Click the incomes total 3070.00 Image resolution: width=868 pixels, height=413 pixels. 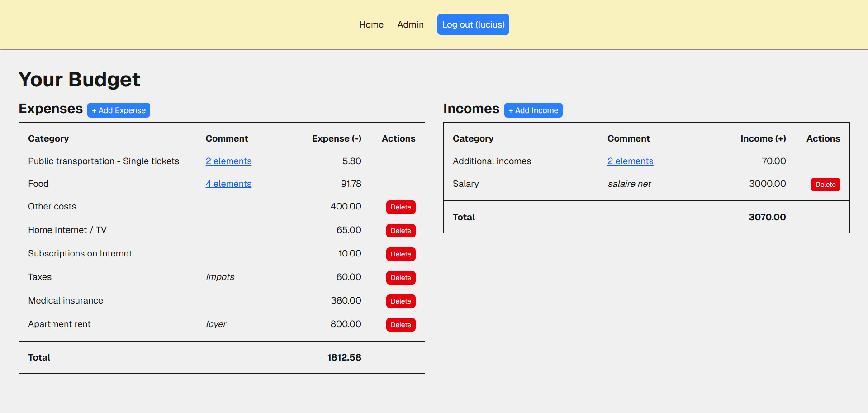click(767, 217)
